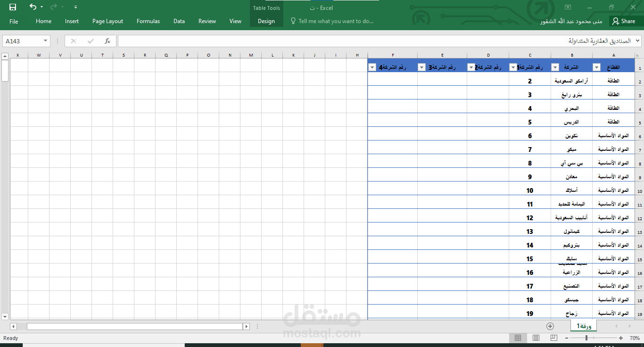This screenshot has width=644, height=347.
Task: Open the 70% zoom level dialog
Action: point(635,338)
